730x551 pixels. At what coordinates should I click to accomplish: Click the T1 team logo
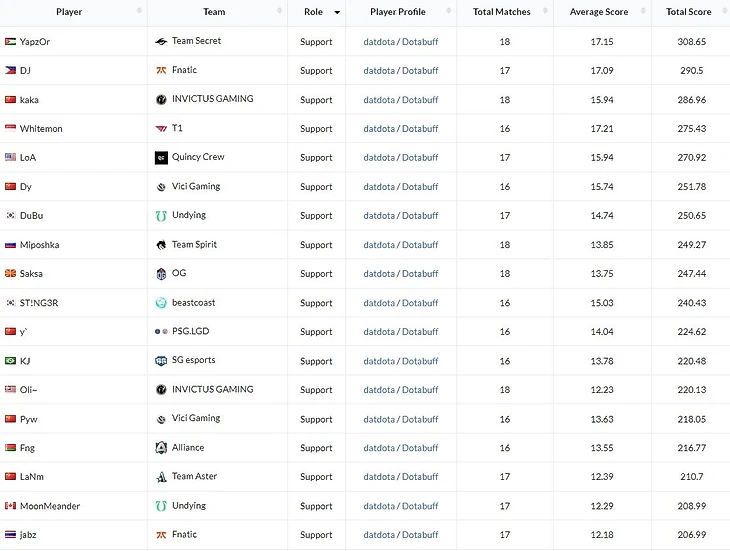coord(161,128)
